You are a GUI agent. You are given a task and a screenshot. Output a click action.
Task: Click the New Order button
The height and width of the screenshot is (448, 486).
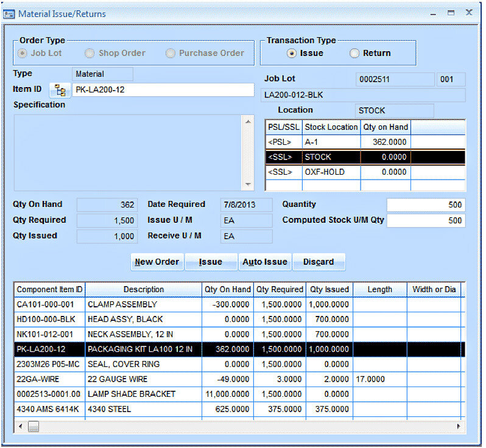click(157, 262)
